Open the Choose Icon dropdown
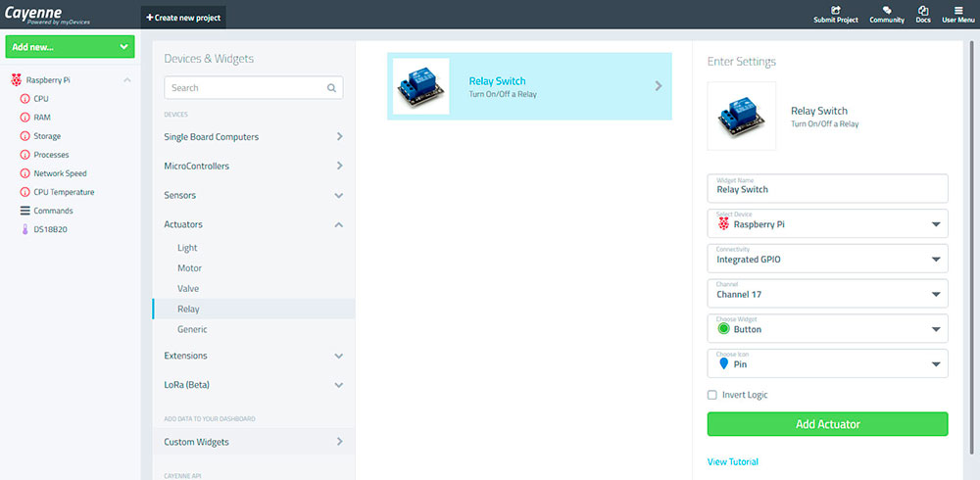The image size is (980, 480). tap(827, 363)
